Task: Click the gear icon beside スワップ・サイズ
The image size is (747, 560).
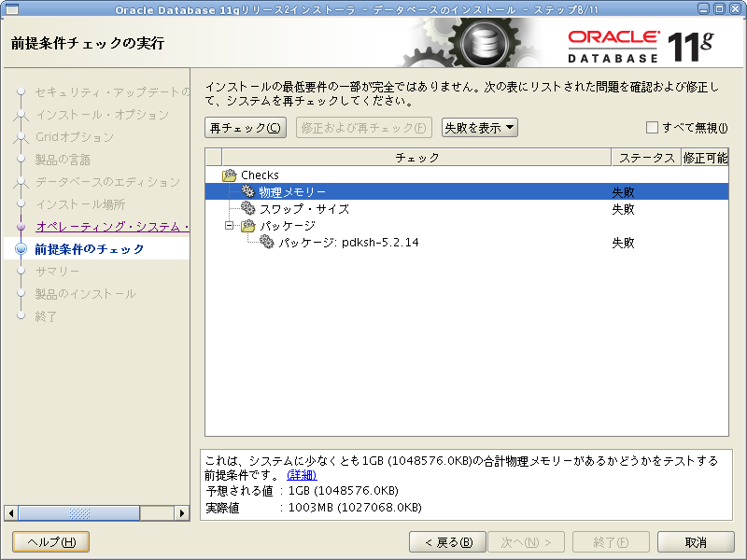Action: (247, 208)
